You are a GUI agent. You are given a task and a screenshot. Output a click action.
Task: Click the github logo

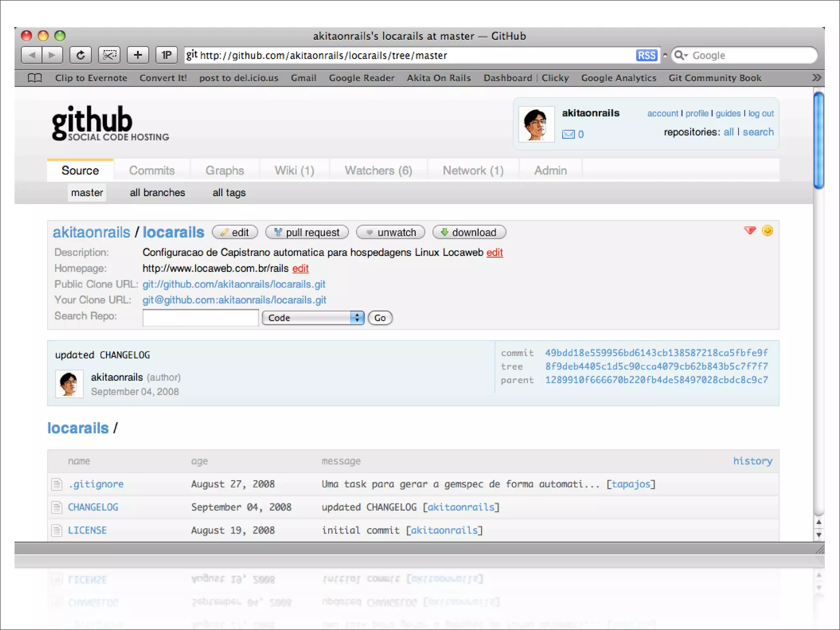pyautogui.click(x=110, y=123)
